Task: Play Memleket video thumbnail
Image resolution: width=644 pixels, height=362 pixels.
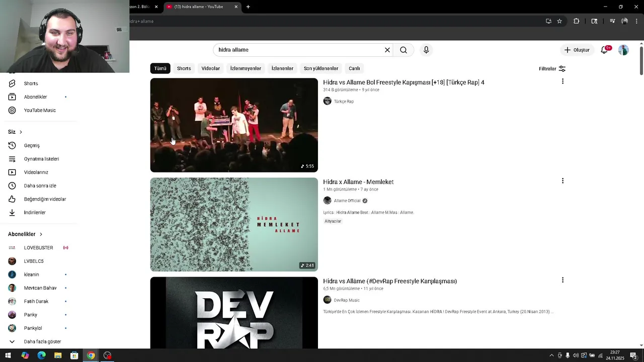Action: pos(234,224)
